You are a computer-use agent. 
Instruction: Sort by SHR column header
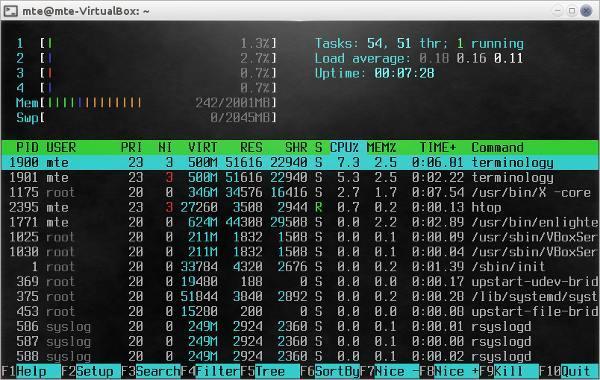pyautogui.click(x=296, y=147)
